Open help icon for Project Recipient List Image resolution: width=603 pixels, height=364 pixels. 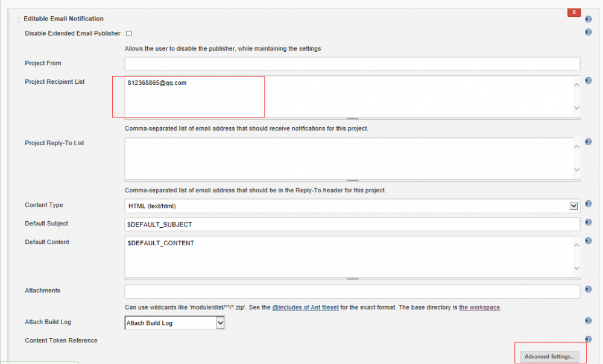click(x=588, y=81)
